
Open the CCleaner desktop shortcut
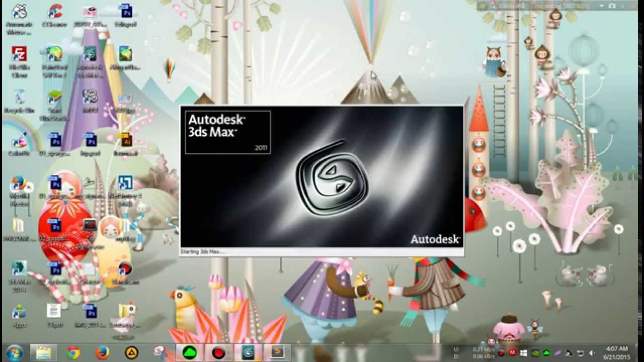tap(55, 15)
